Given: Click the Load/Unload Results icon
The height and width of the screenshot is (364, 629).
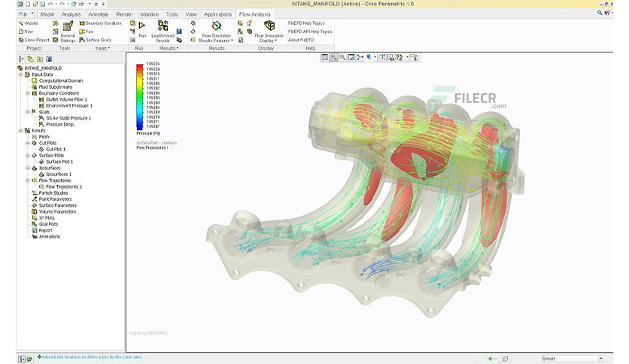Looking at the screenshot, I should tap(163, 26).
